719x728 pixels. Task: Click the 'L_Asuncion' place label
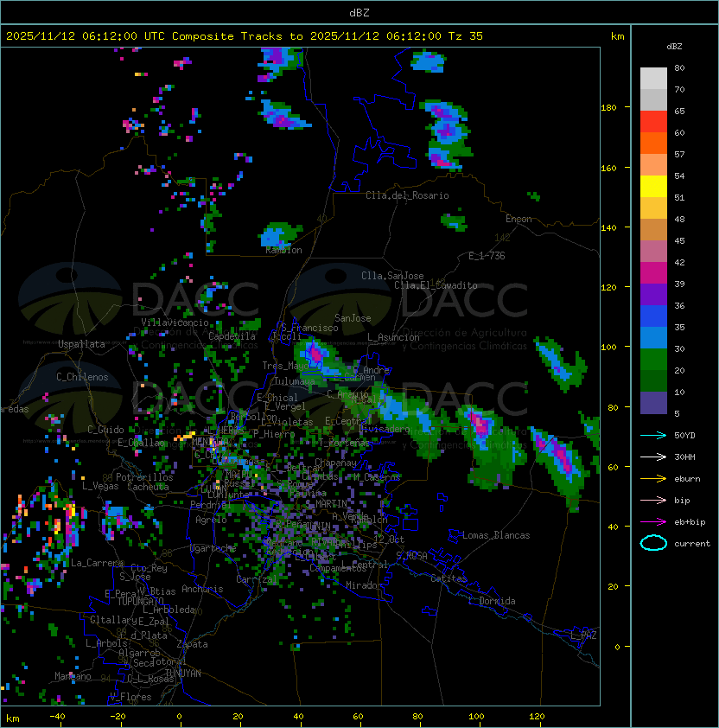[393, 337]
